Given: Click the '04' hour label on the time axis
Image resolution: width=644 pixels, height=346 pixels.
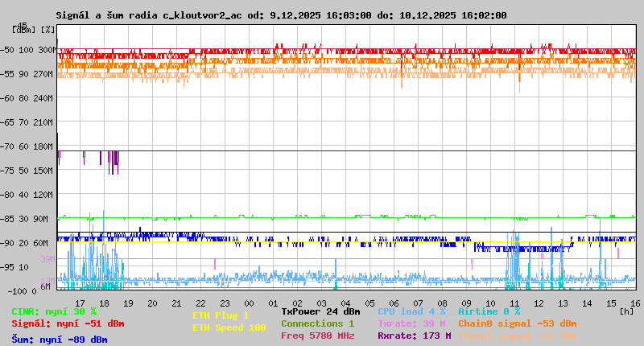Looking at the screenshot, I should click(346, 303).
